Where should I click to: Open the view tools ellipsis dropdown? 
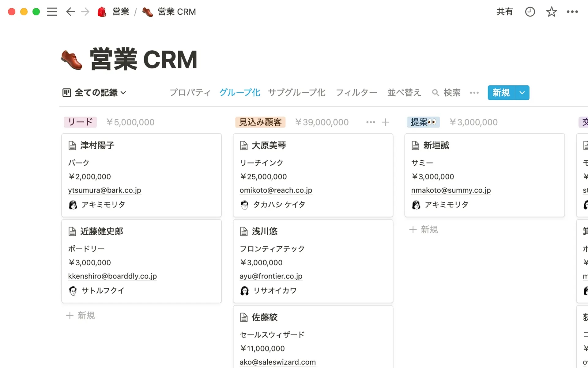474,93
